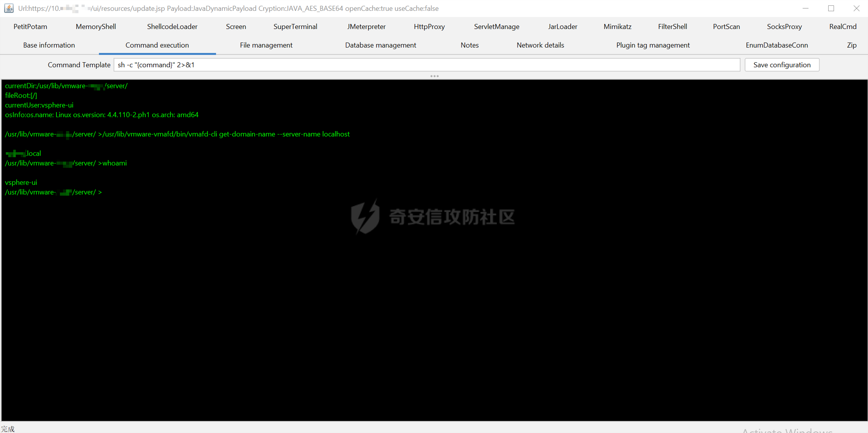Click the Command Template label

79,65
